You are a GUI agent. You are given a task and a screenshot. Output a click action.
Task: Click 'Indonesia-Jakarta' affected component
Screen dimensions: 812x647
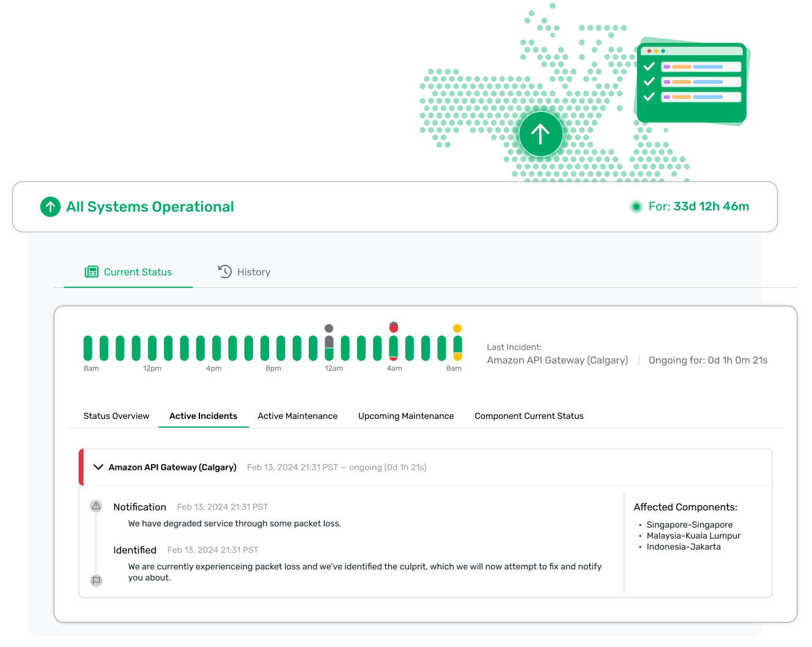point(684,547)
